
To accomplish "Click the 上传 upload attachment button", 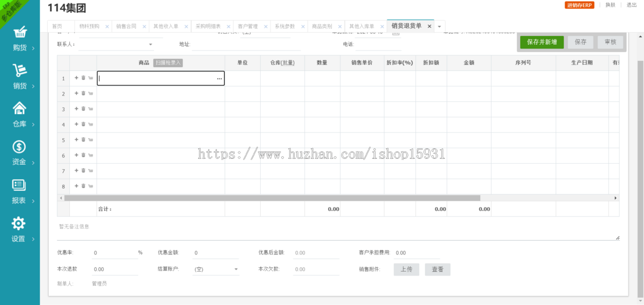I will [406, 270].
